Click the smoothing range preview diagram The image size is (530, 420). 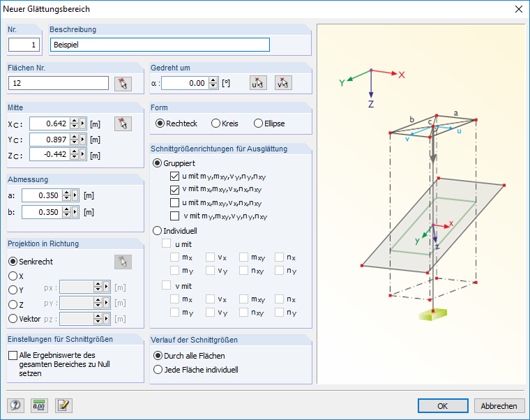coord(421,204)
